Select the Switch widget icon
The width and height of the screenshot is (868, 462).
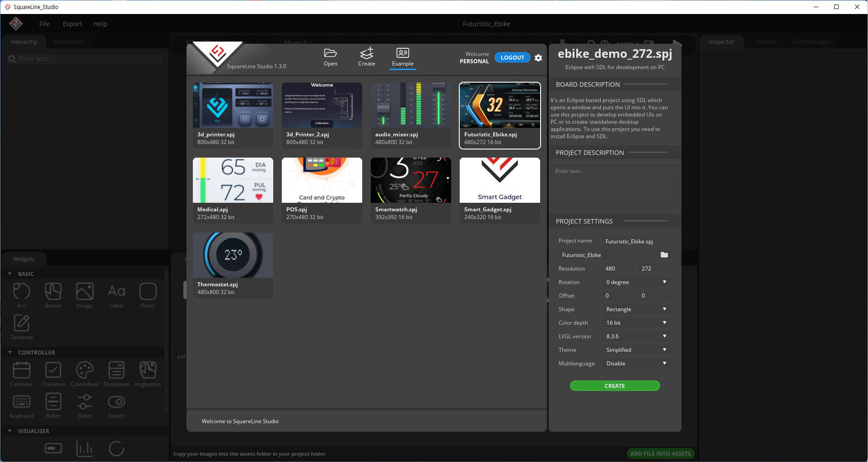tap(116, 402)
